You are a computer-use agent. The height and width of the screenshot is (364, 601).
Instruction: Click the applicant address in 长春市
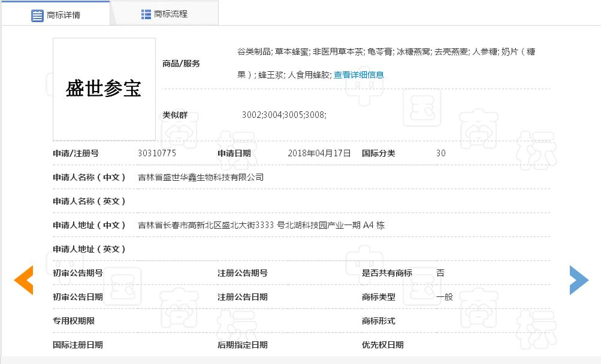(261, 225)
